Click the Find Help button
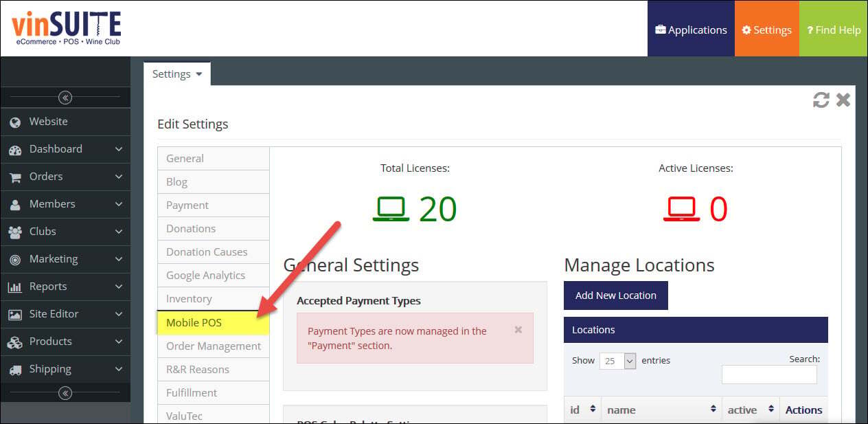This screenshot has height=424, width=868. [834, 30]
